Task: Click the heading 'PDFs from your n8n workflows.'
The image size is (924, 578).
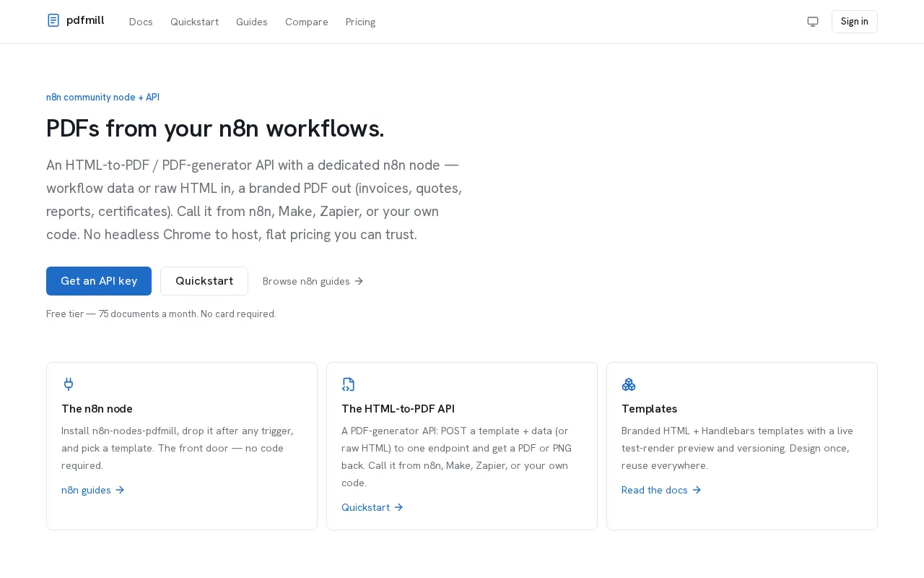Action: click(x=215, y=129)
